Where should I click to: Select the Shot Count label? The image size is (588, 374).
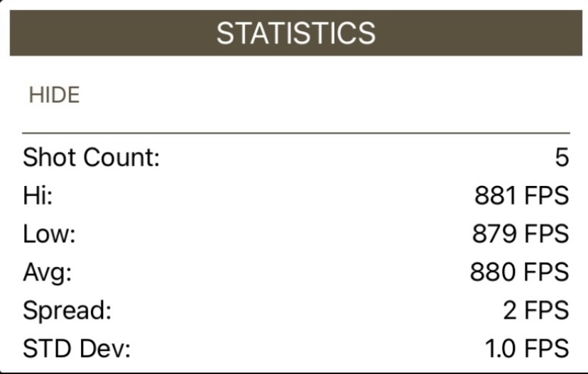coord(92,158)
